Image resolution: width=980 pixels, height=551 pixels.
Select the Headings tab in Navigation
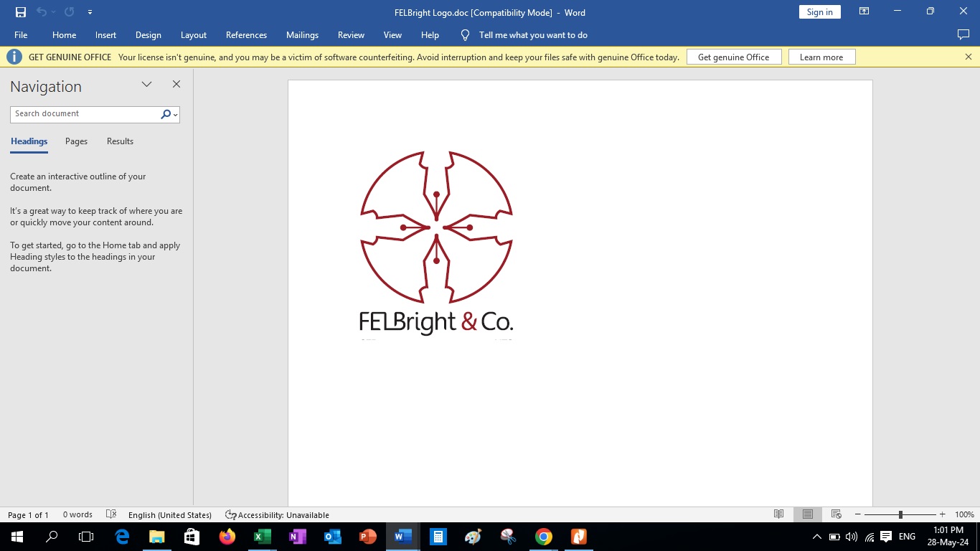[29, 141]
